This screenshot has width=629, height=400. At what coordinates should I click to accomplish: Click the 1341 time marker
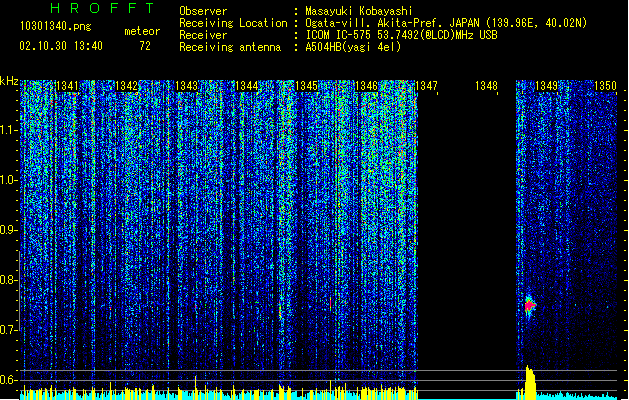67,86
